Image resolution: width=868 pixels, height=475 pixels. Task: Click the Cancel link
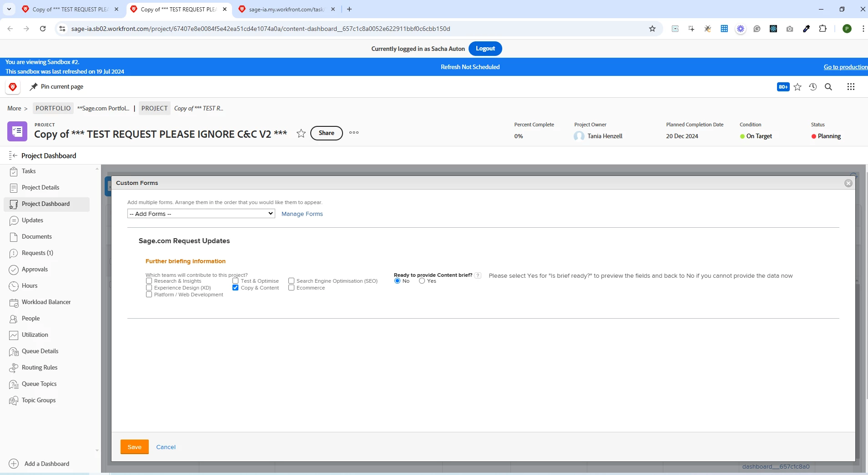click(x=166, y=447)
